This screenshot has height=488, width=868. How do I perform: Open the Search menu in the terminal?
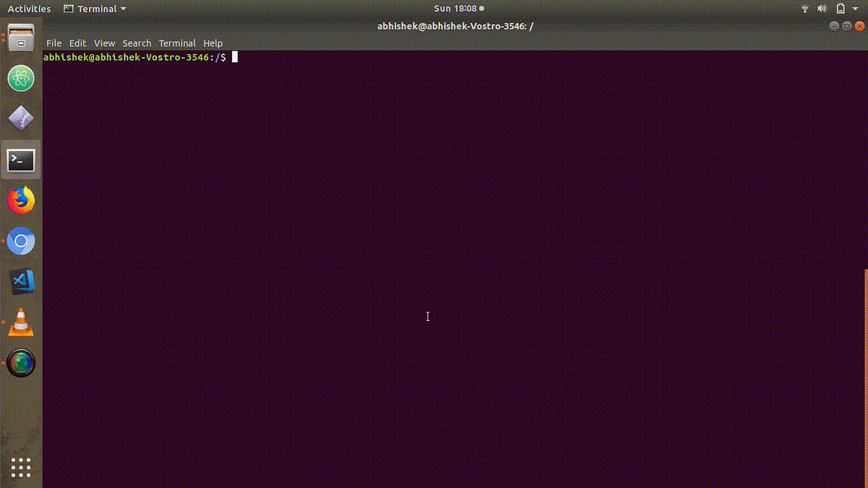coord(137,43)
